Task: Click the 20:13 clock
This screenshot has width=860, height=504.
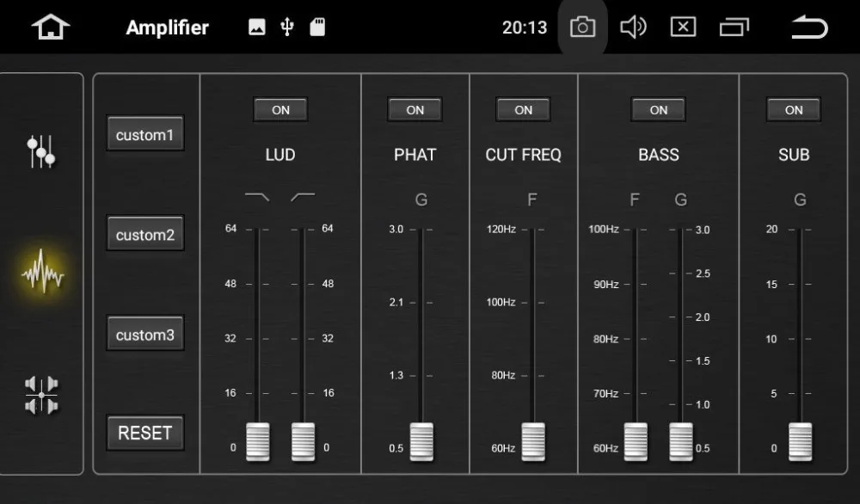Action: tap(525, 28)
